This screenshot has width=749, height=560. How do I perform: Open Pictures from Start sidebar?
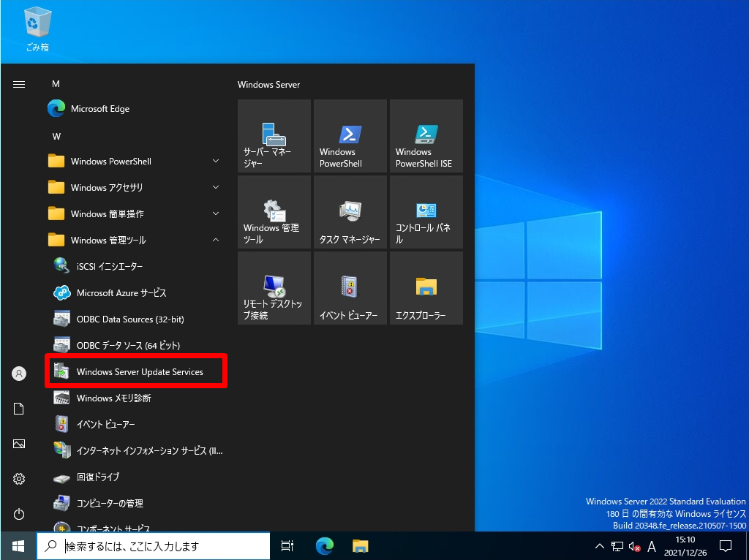tap(18, 444)
